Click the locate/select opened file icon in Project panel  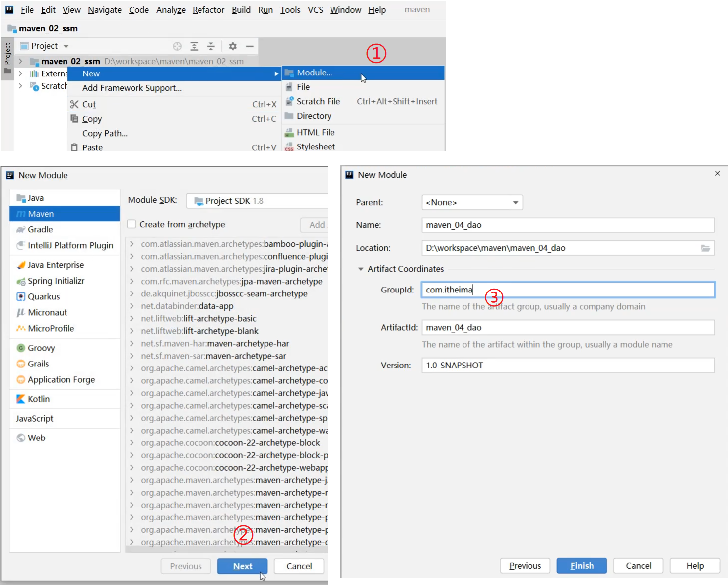click(x=177, y=46)
